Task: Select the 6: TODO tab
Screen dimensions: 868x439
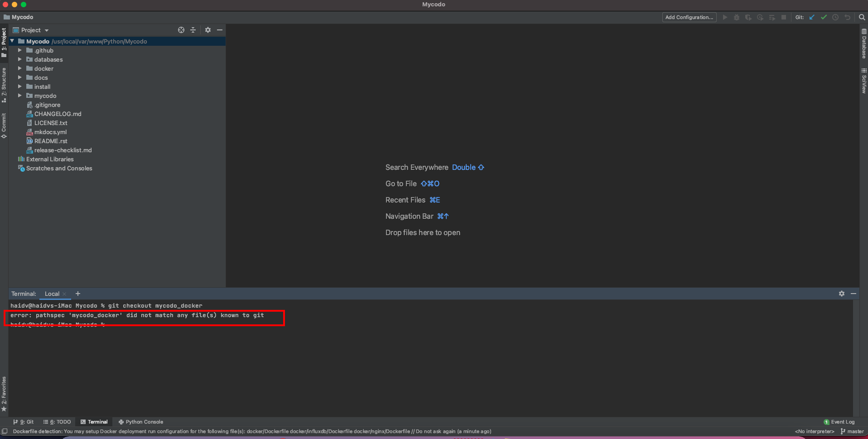Action: pos(57,421)
